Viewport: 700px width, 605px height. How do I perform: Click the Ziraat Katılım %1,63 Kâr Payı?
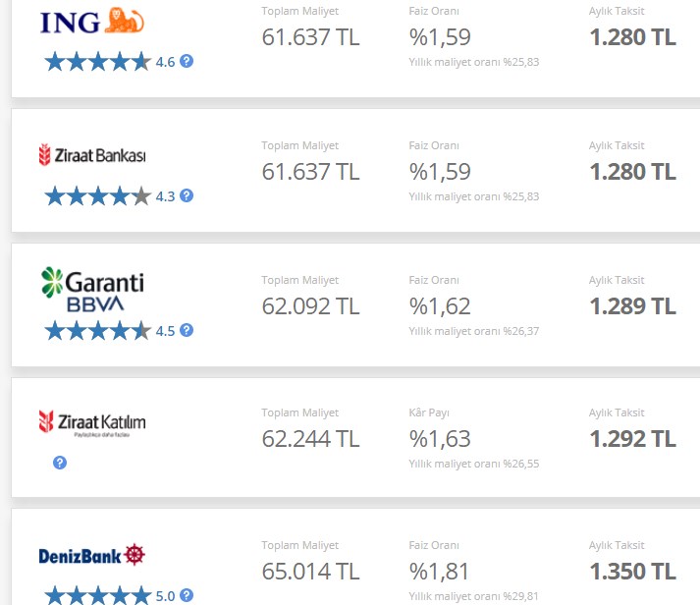[440, 439]
